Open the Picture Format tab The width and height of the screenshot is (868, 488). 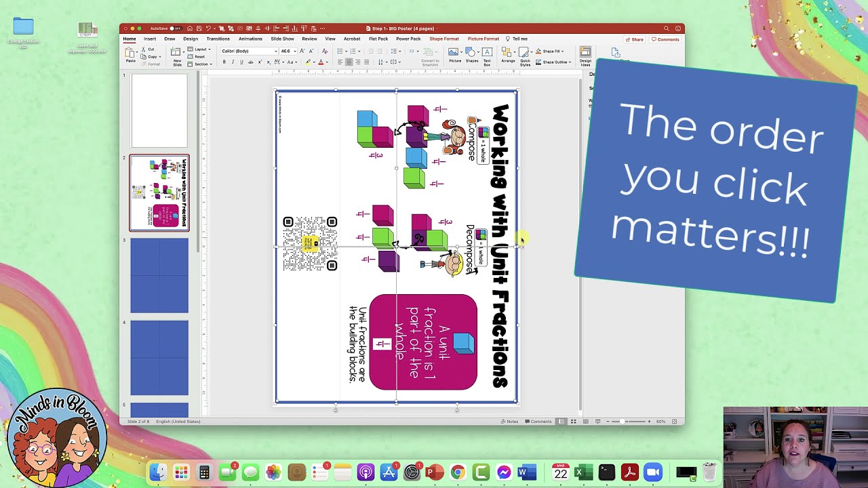pyautogui.click(x=484, y=39)
